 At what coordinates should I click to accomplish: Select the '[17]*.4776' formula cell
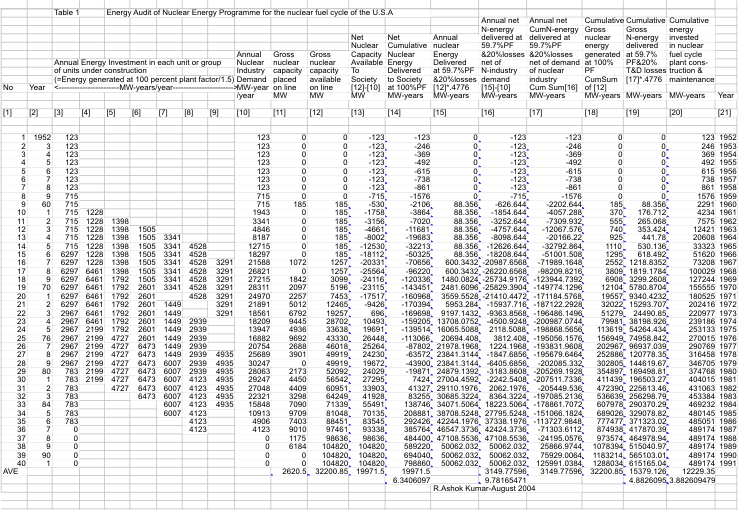643,79
